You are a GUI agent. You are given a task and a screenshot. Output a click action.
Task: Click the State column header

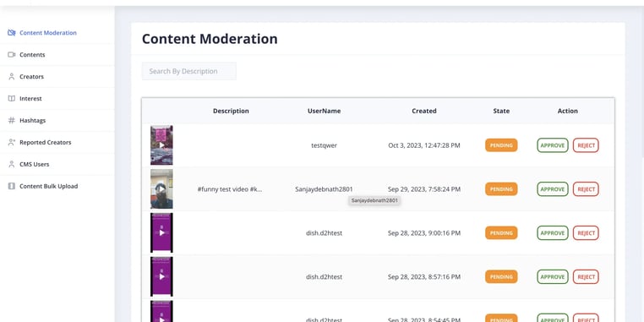pyautogui.click(x=501, y=111)
